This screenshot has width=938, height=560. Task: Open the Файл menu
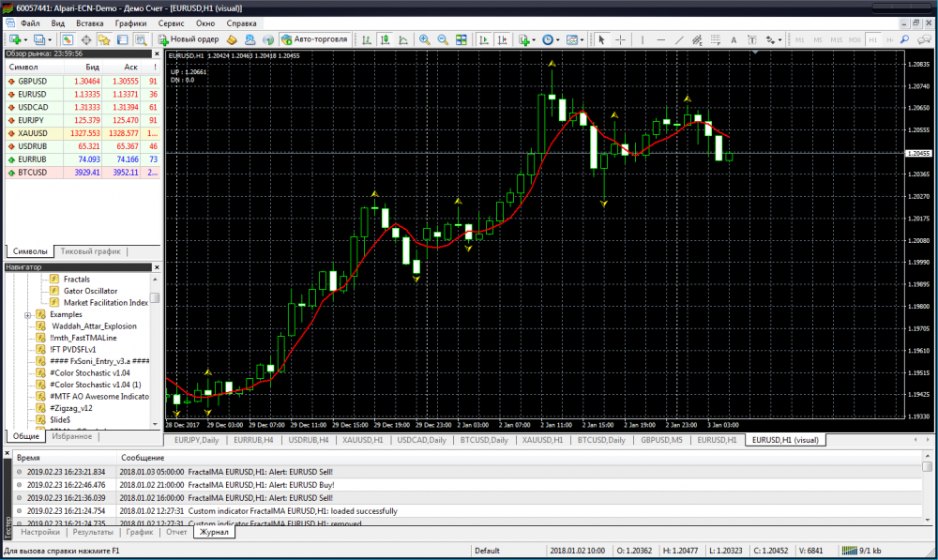(30, 23)
